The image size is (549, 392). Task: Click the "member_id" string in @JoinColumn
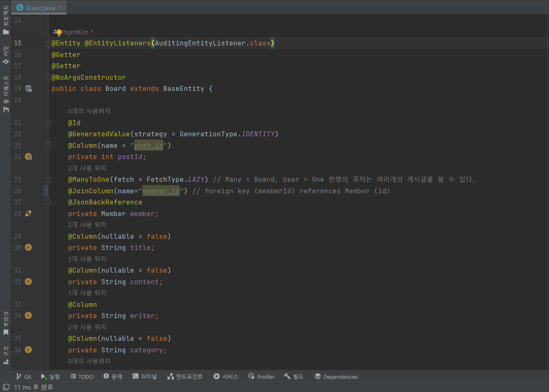pos(161,191)
